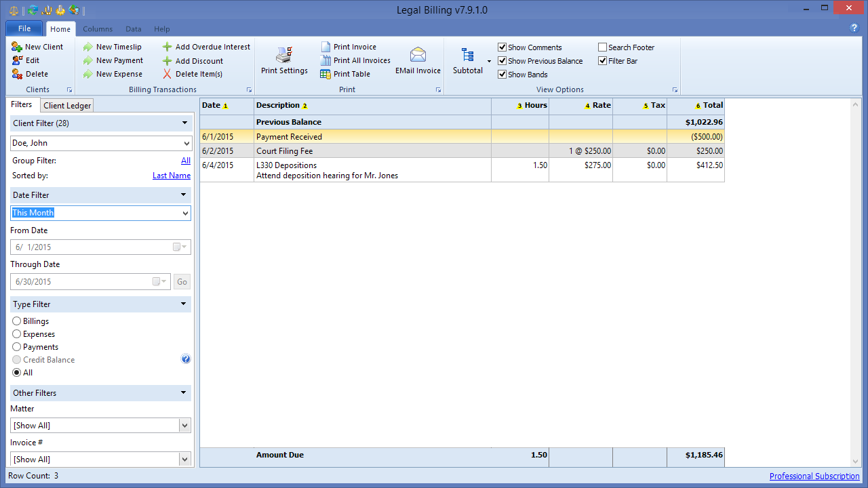Add a New Client

pos(37,47)
